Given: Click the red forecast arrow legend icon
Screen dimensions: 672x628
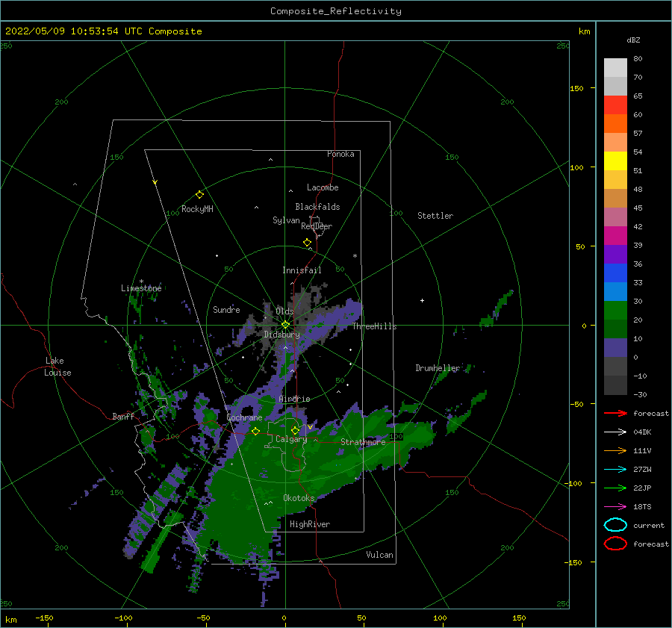Looking at the screenshot, I should point(615,413).
